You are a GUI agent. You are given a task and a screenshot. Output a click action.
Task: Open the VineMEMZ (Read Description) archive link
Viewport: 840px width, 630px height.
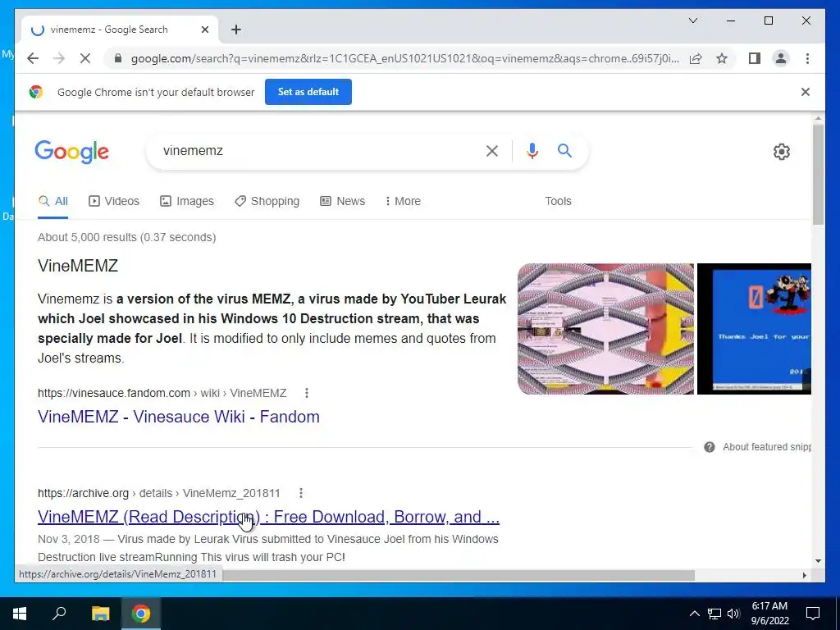(268, 517)
